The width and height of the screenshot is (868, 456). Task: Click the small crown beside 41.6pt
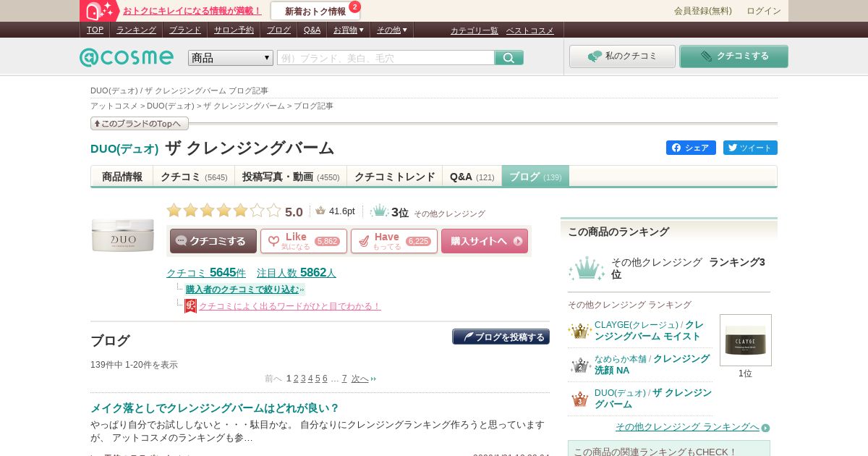pyautogui.click(x=320, y=211)
